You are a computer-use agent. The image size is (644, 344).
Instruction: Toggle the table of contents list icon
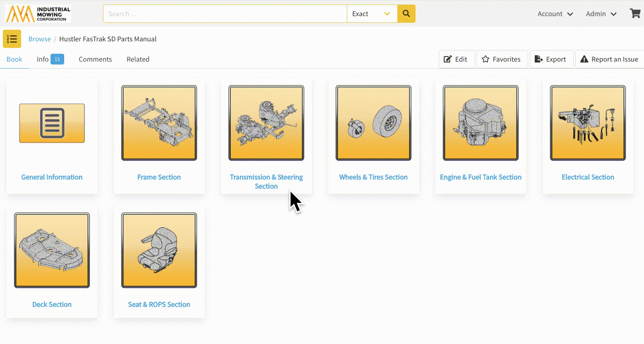coord(12,39)
